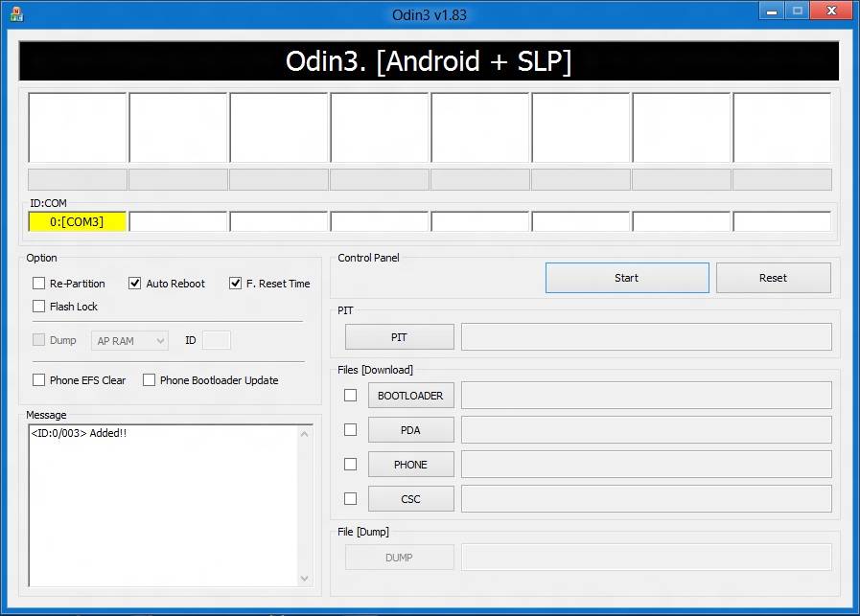Choose a file with CSC button

coord(410,499)
